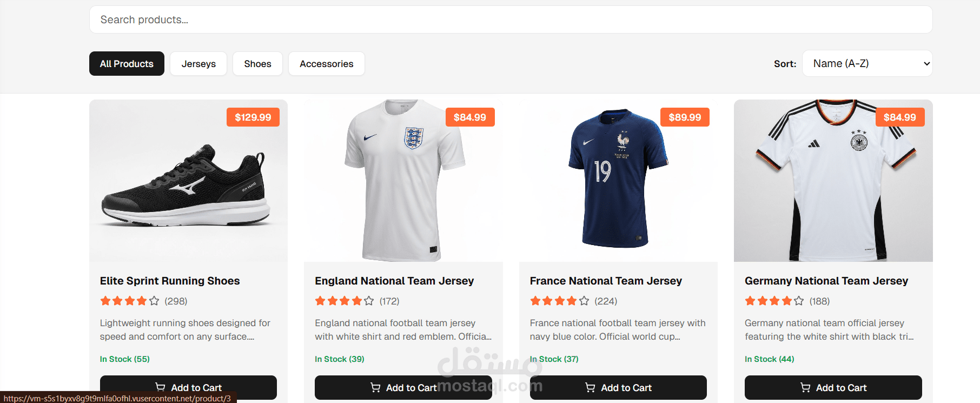This screenshot has height=403, width=980.
Task: Filter by Accessories category
Action: point(326,64)
